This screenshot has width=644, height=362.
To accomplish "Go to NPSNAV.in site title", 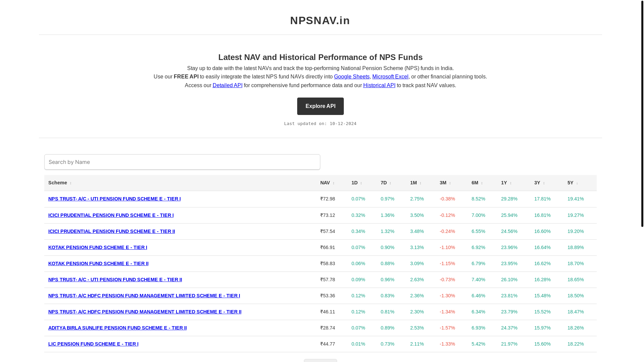I will pos(320,20).
